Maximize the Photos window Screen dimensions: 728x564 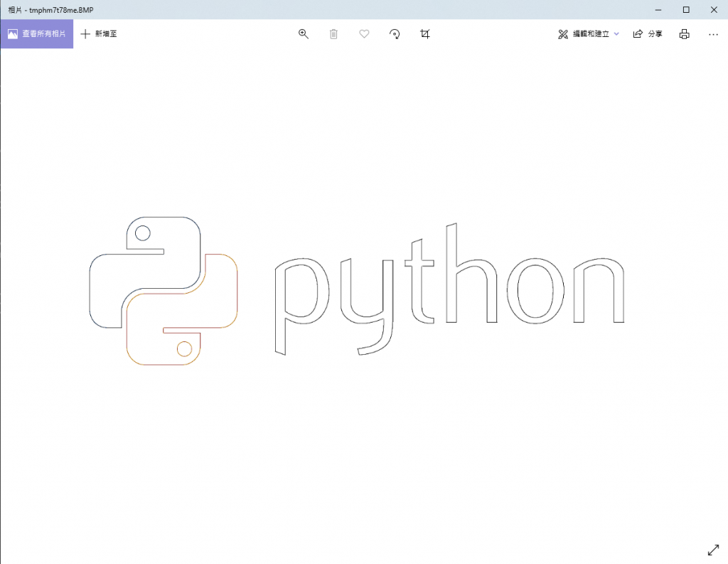[x=686, y=10]
